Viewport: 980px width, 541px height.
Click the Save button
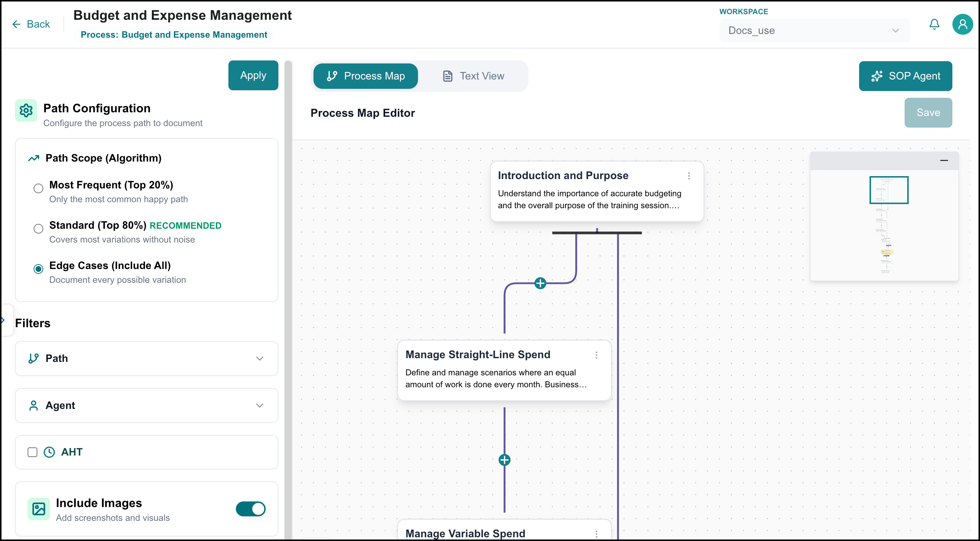coord(928,113)
